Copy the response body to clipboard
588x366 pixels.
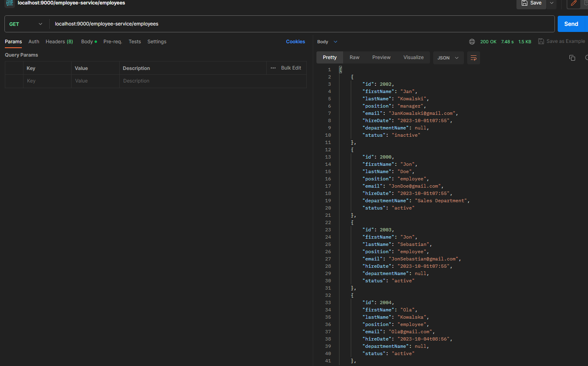pyautogui.click(x=572, y=58)
